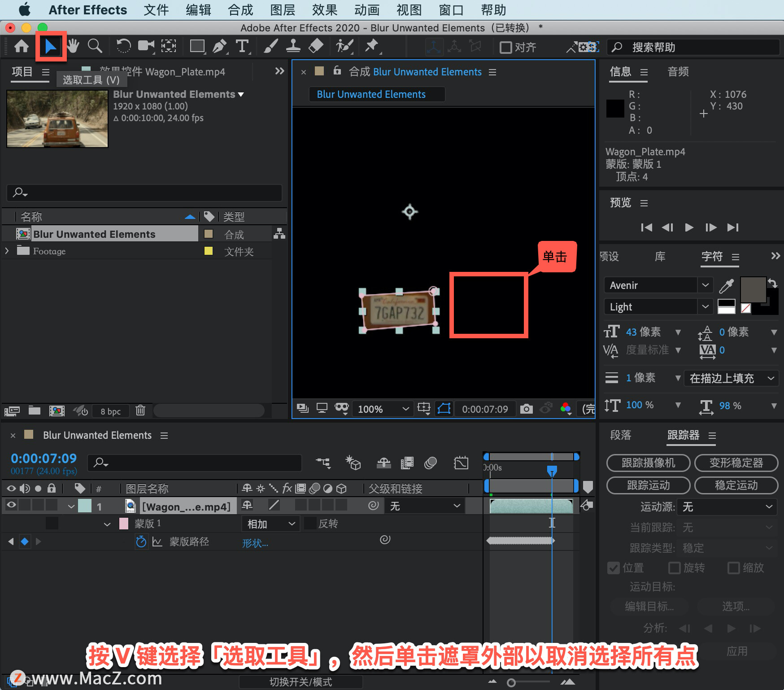784x690 pixels.
Task: Click the Home icon in the toolbar
Action: coord(21,46)
